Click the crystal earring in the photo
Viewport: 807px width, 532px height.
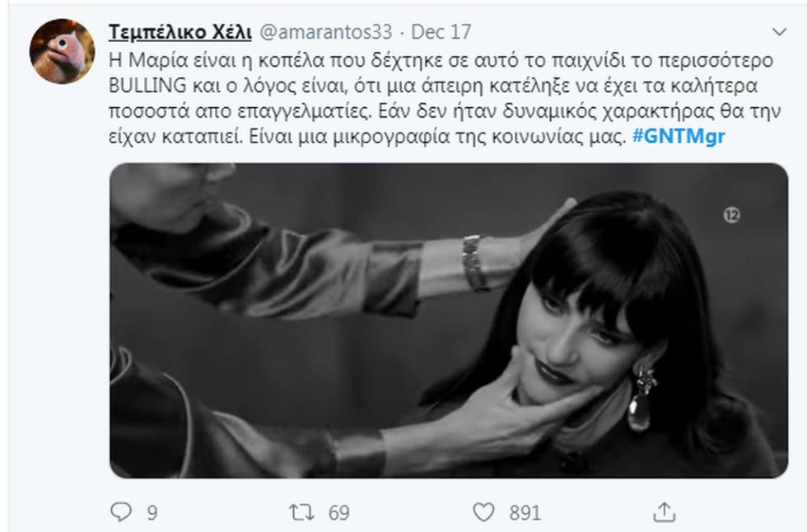pyautogui.click(x=641, y=399)
